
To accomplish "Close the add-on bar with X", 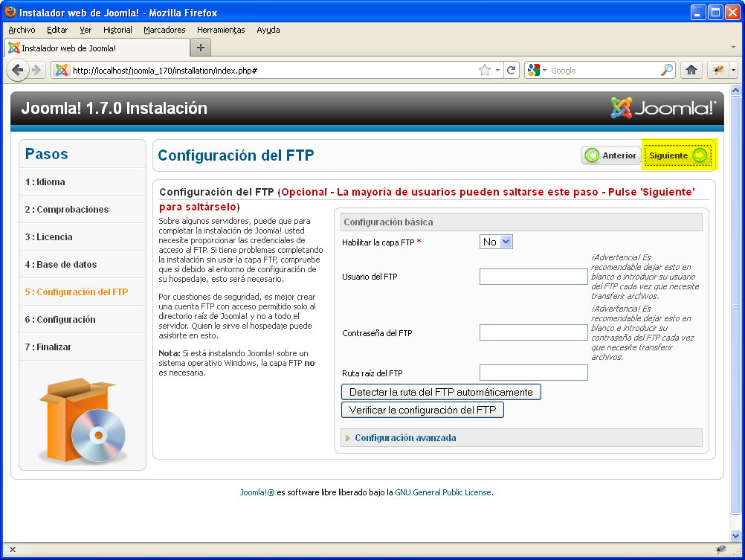I will [13, 550].
